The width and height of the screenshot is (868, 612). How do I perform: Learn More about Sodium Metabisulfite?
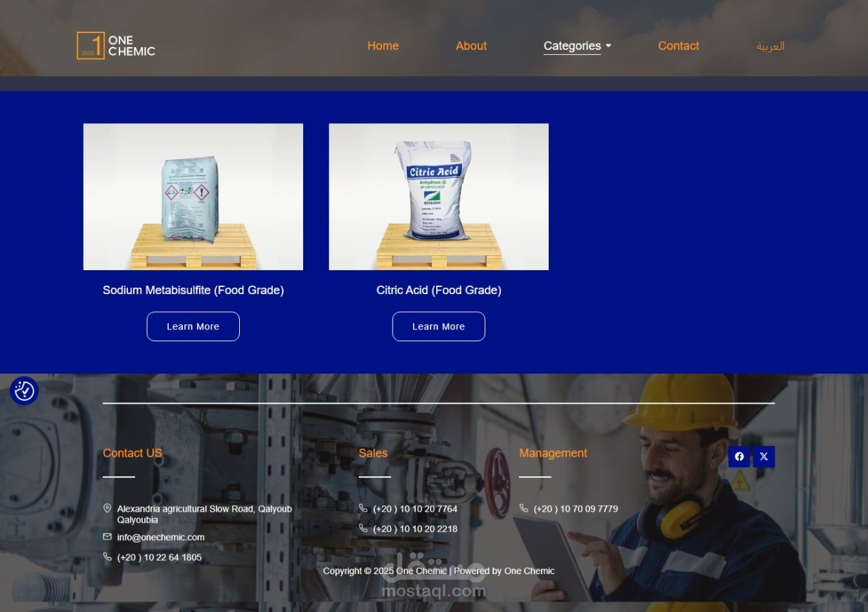[193, 326]
